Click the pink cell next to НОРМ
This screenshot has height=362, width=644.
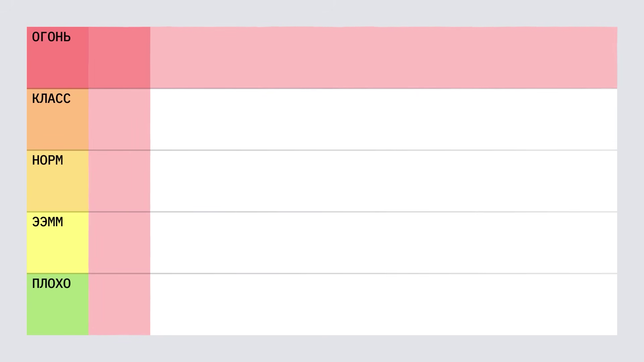click(119, 181)
